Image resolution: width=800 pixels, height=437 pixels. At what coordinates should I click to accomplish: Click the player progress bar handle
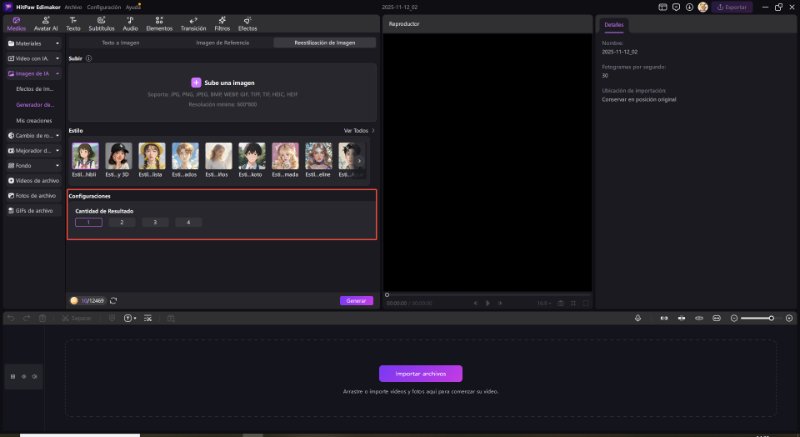coord(387,295)
